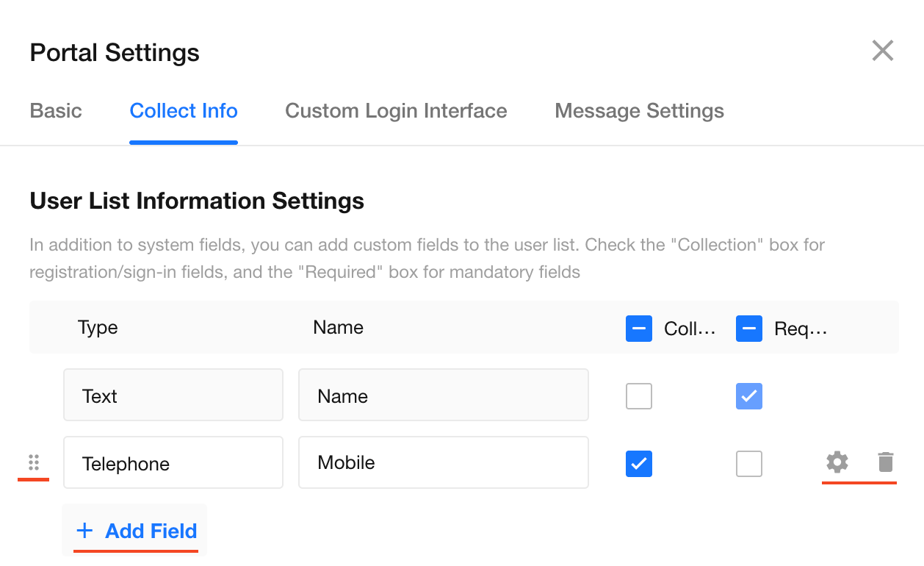Image resolution: width=924 pixels, height=566 pixels.
Task: Add a new field with Add Field
Action: tap(137, 531)
